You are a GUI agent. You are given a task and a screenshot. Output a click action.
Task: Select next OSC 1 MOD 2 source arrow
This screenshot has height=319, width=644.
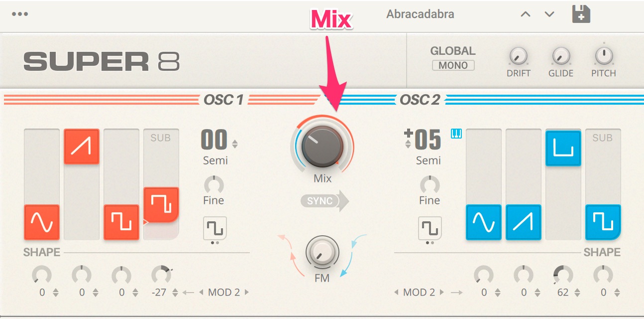pyautogui.click(x=247, y=292)
